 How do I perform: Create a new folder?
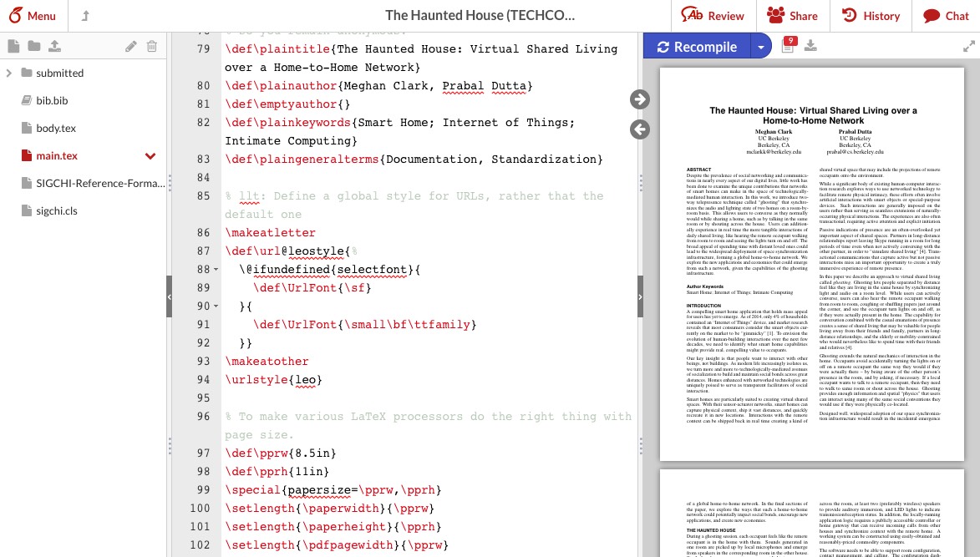[35, 46]
